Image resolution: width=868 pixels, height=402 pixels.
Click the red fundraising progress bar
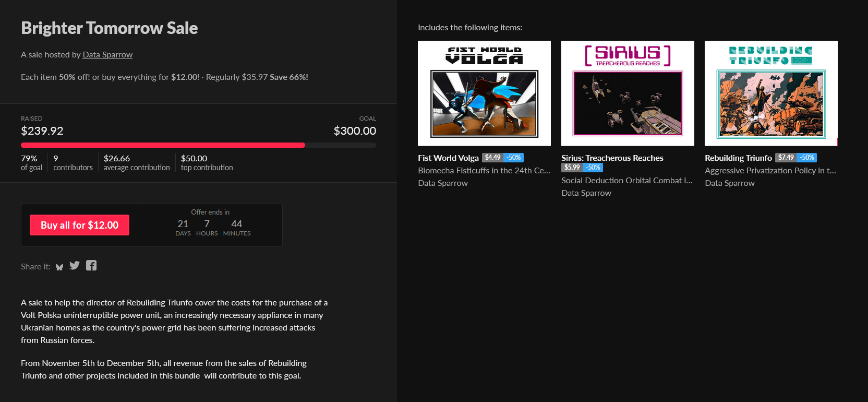point(163,145)
